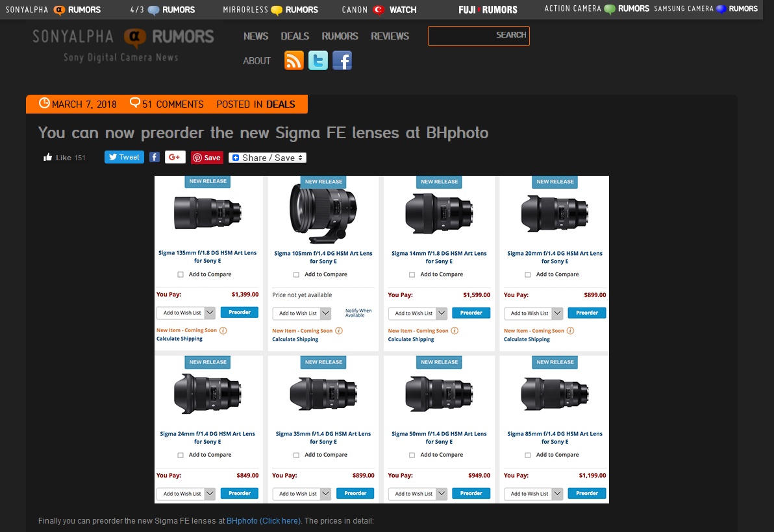Click Calculate Shipping under Sigma 135mm
The width and height of the screenshot is (774, 532).
coord(180,339)
